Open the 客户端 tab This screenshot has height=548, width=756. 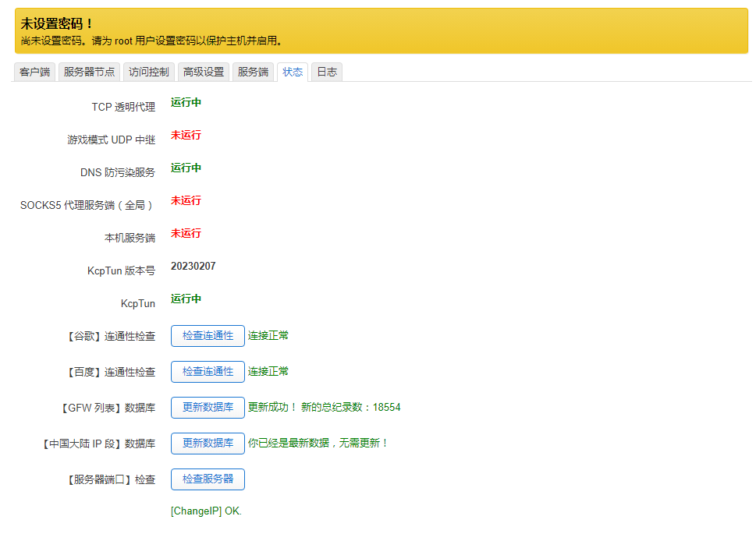pos(34,72)
